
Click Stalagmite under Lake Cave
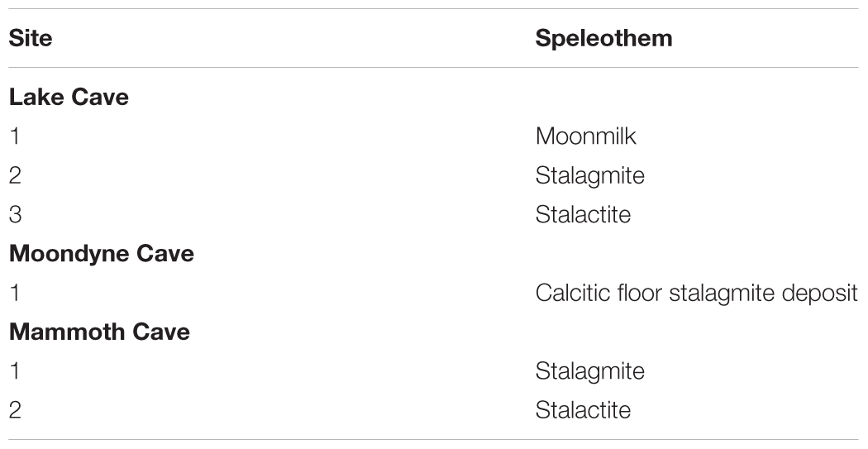pos(589,175)
